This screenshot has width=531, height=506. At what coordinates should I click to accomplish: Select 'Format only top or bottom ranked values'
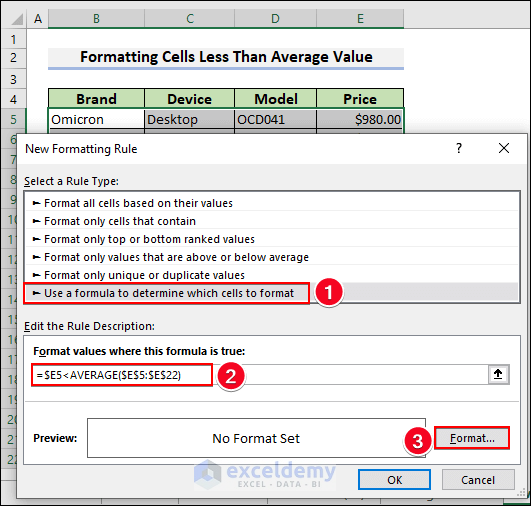pos(272,239)
